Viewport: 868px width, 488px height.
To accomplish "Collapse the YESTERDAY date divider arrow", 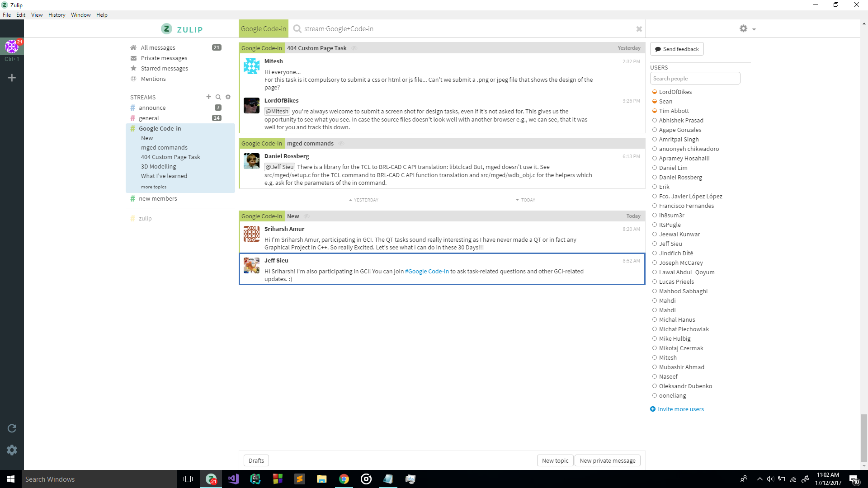I will pyautogui.click(x=350, y=200).
